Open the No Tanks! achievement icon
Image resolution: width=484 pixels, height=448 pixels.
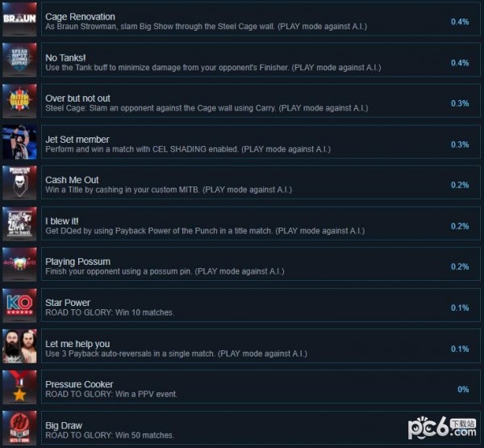tap(19, 60)
